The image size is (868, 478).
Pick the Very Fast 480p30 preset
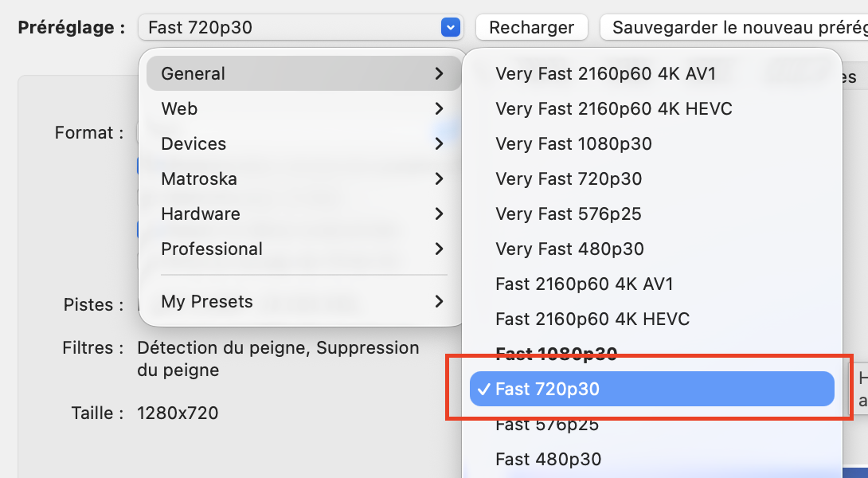point(569,249)
